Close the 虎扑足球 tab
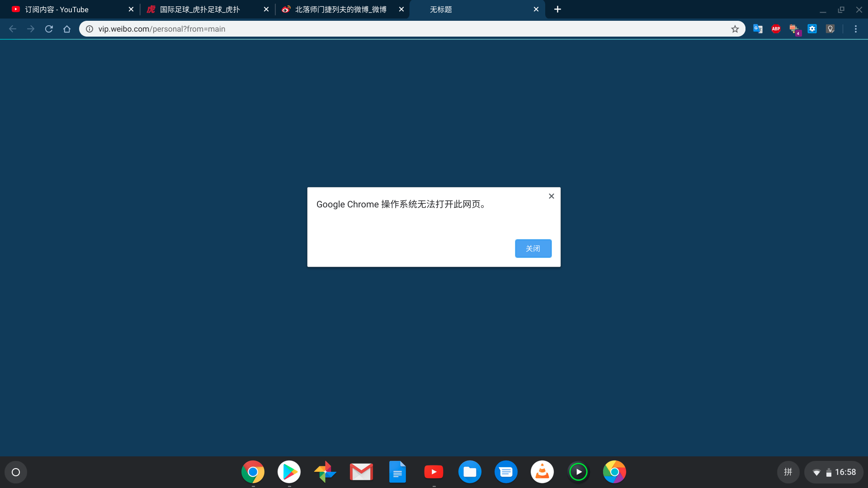Screen dimensions: 868x488 [266, 9]
